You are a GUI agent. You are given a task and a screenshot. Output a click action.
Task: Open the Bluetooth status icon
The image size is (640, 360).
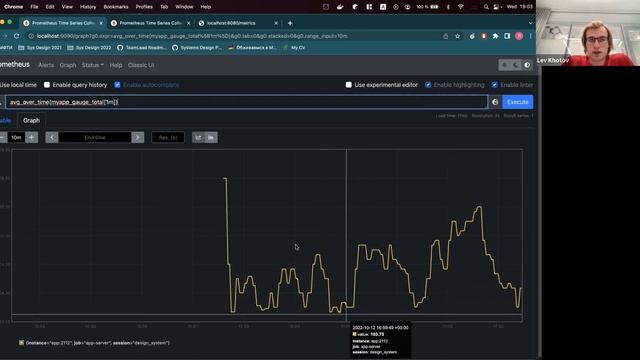click(448, 7)
